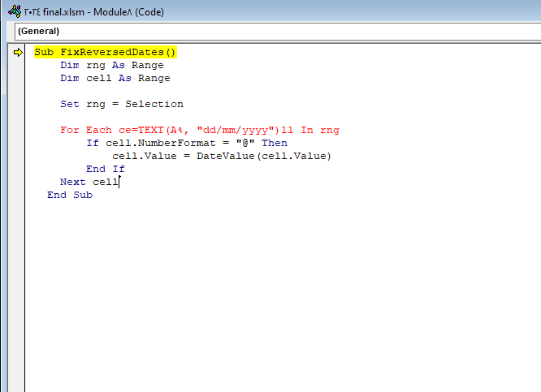
Task: Click the VBA module icon in title bar
Action: click(15, 11)
